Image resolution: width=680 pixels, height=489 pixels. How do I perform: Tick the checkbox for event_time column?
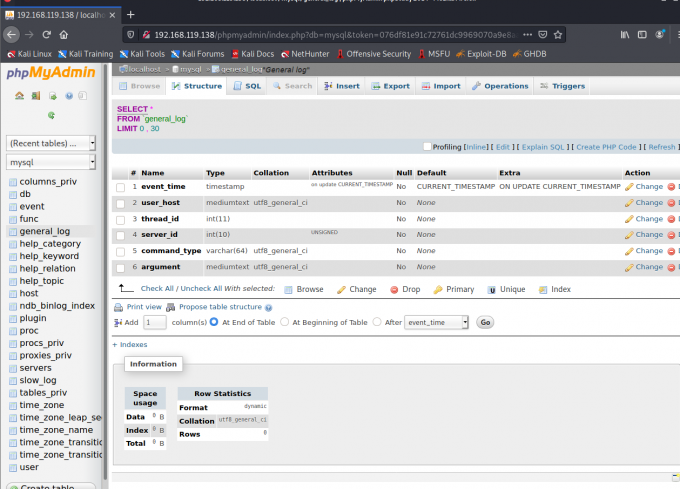coord(121,187)
